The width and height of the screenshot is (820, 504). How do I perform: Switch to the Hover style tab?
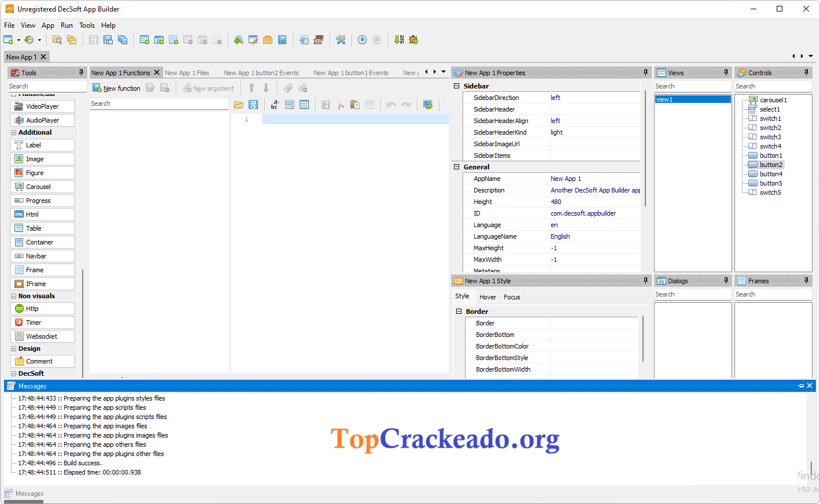pyautogui.click(x=487, y=297)
